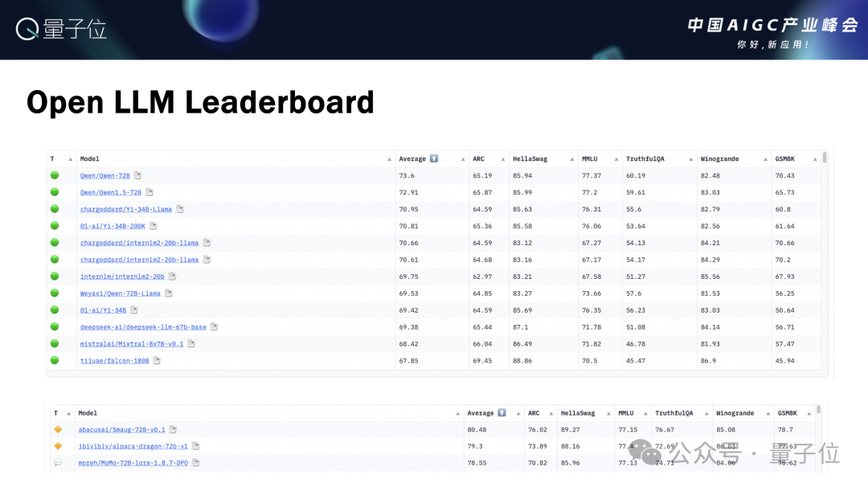The height and width of the screenshot is (488, 868).
Task: Select average value 73.6 for Qwen-72B
Action: (x=407, y=175)
